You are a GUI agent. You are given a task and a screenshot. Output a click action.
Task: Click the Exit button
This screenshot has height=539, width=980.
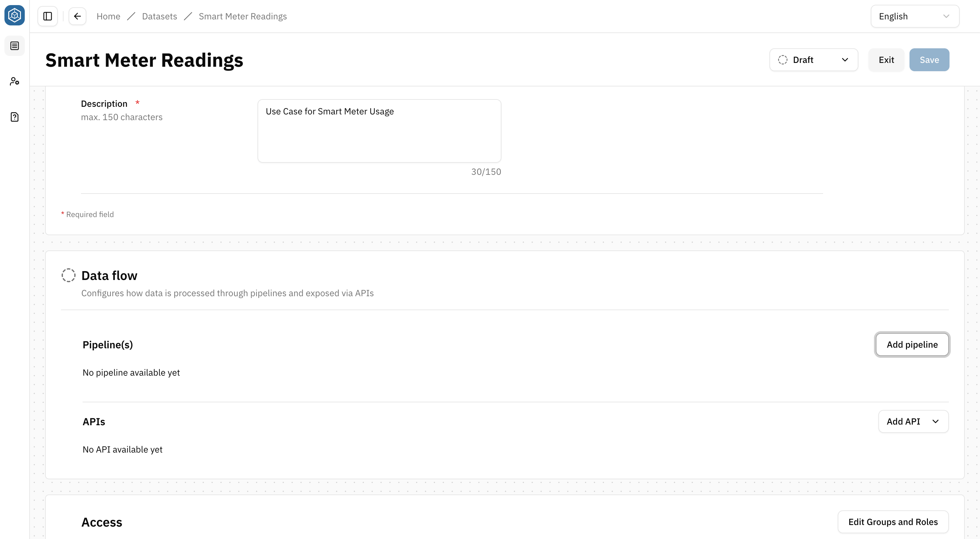point(886,60)
